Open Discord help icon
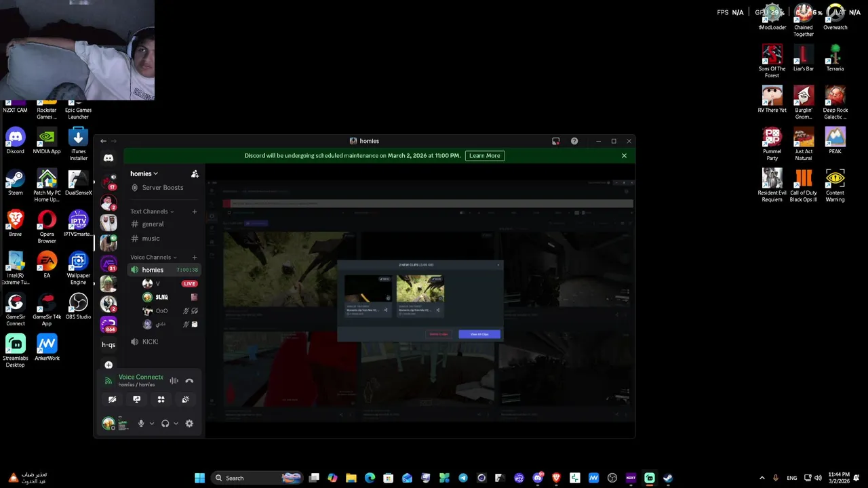868x488 pixels. [574, 141]
